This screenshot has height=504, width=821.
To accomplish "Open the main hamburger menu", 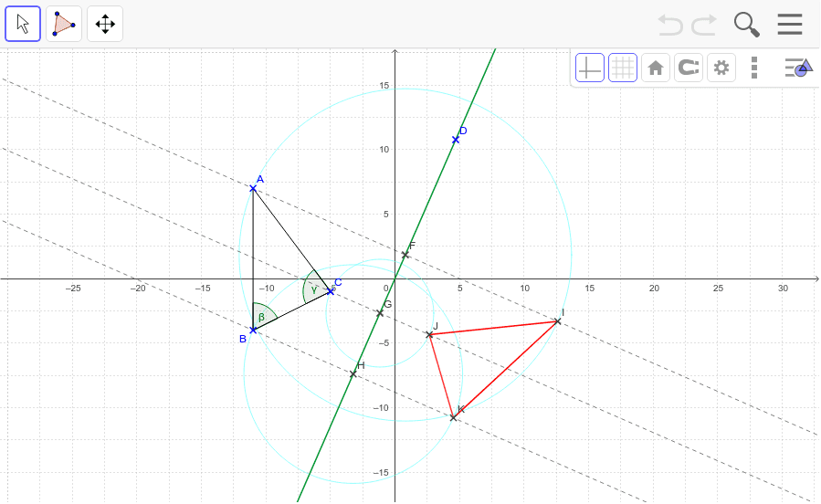I will [x=790, y=24].
